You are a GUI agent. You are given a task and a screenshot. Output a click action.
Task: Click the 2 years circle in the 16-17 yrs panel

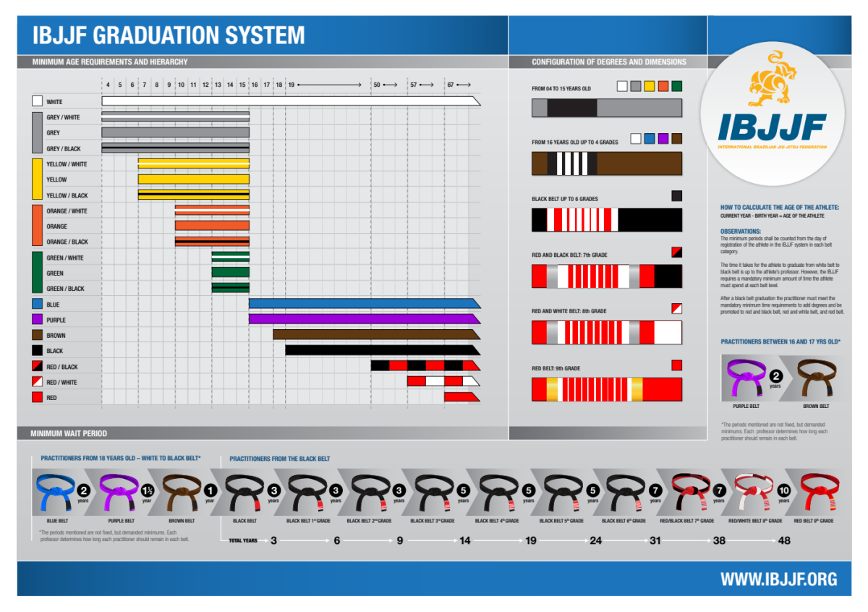click(775, 376)
